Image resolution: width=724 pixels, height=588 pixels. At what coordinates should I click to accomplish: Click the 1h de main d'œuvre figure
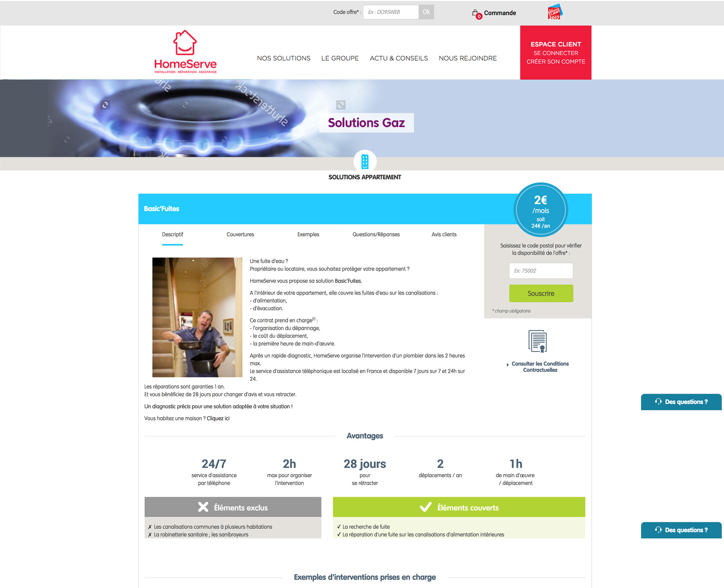[x=515, y=472]
